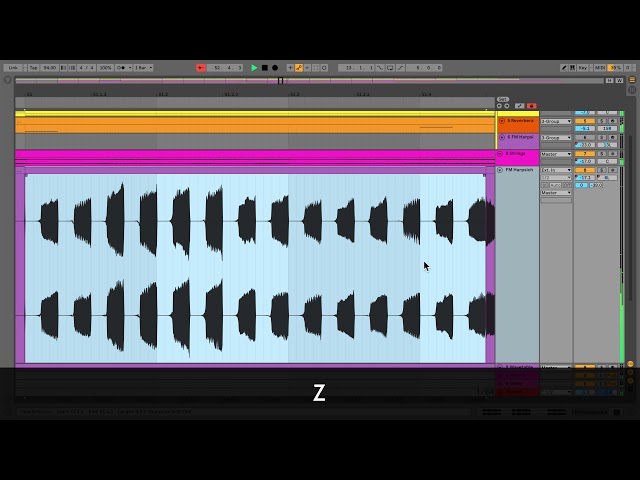
Task: Click the H optimize height button
Action: [609, 80]
